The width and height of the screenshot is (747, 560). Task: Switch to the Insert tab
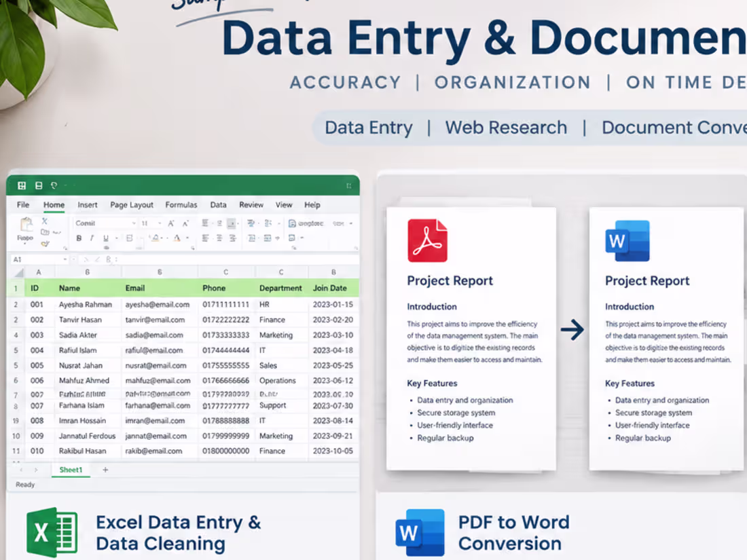[x=87, y=205]
